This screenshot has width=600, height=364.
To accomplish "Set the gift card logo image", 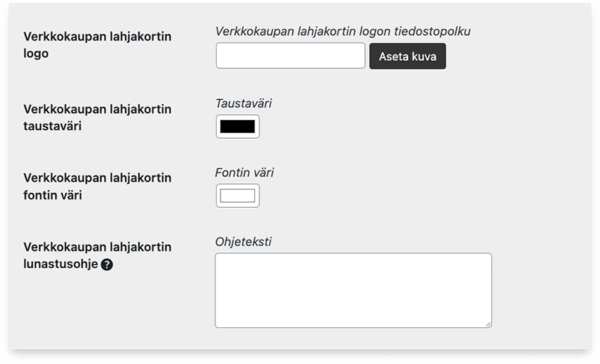I will click(x=408, y=56).
